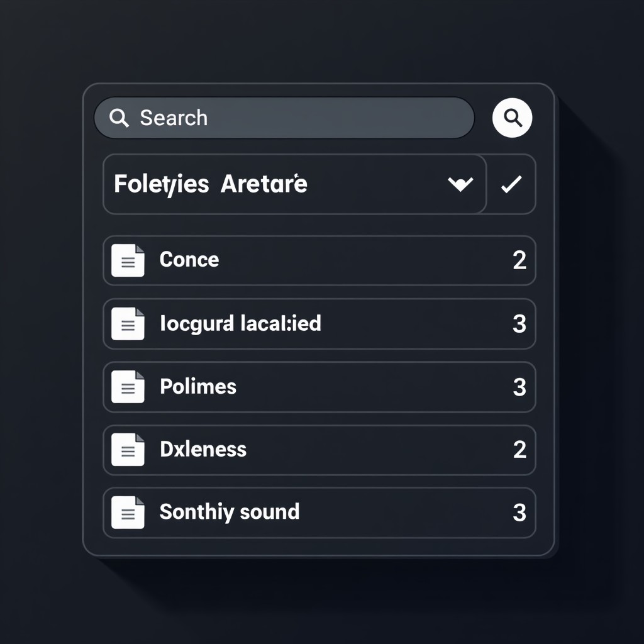Click the document icon next to Conce
The width and height of the screenshot is (644, 644).
click(x=128, y=260)
